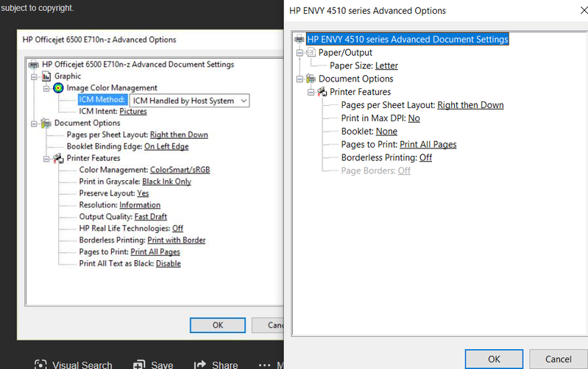Collapse Document Options in ENVY dialog
Image resolution: width=588 pixels, height=369 pixels.
click(x=300, y=79)
